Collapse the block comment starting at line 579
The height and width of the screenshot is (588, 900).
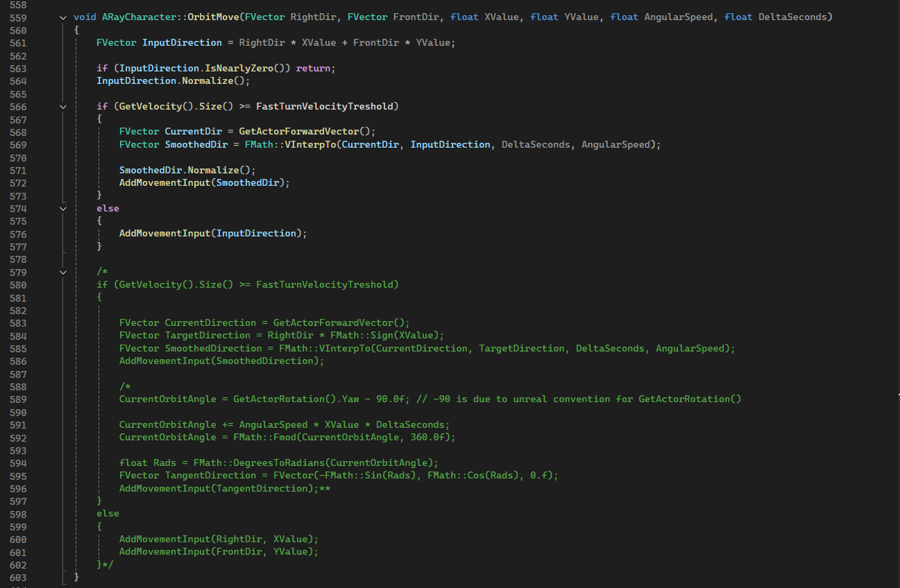(x=63, y=272)
